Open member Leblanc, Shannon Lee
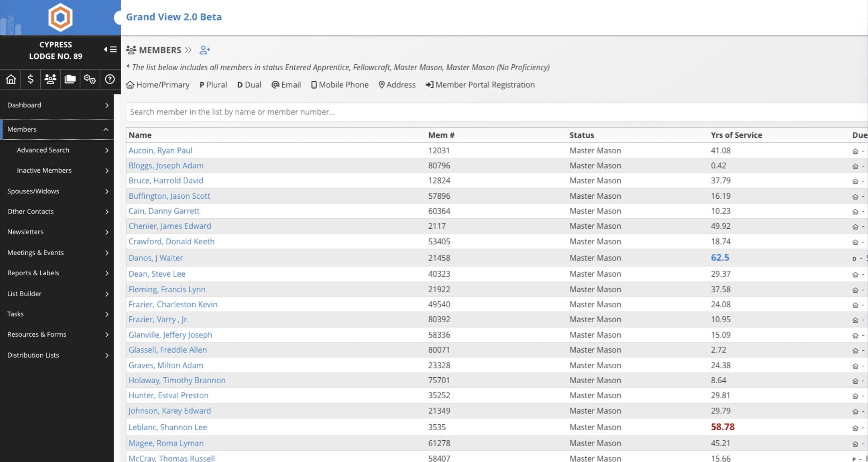This screenshot has width=868, height=462. tap(168, 427)
